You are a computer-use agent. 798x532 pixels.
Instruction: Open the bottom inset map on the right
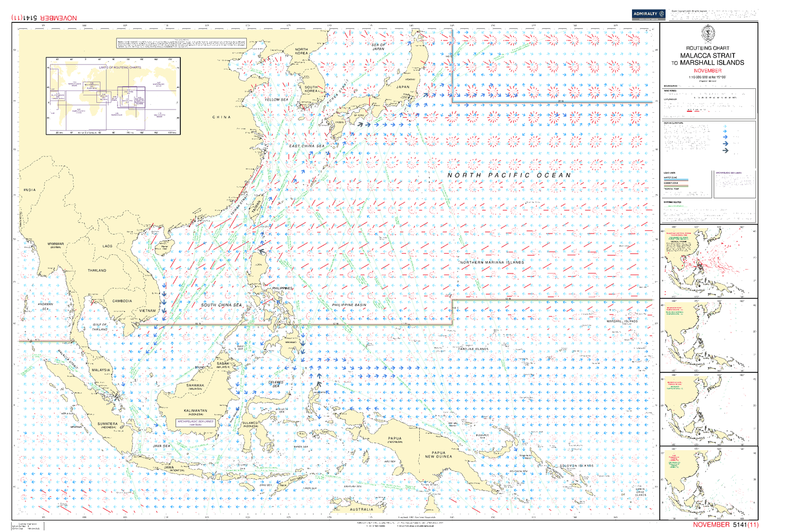[709, 484]
